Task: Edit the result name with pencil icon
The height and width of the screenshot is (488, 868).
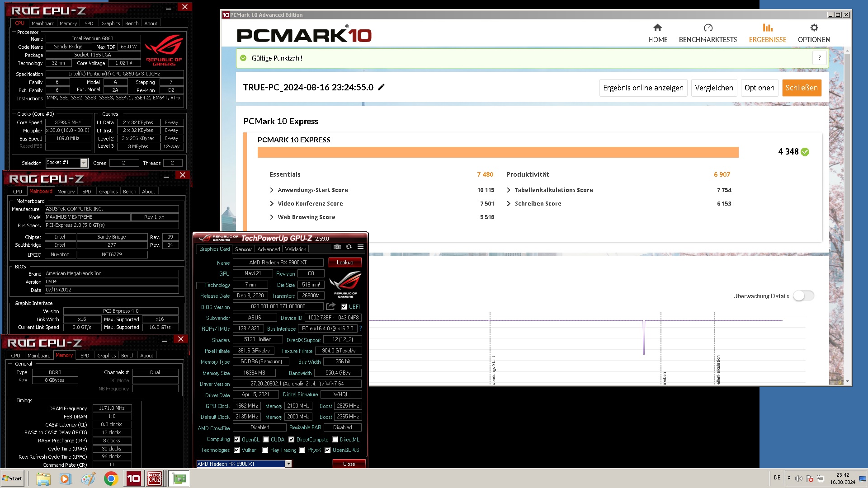Action: (381, 87)
